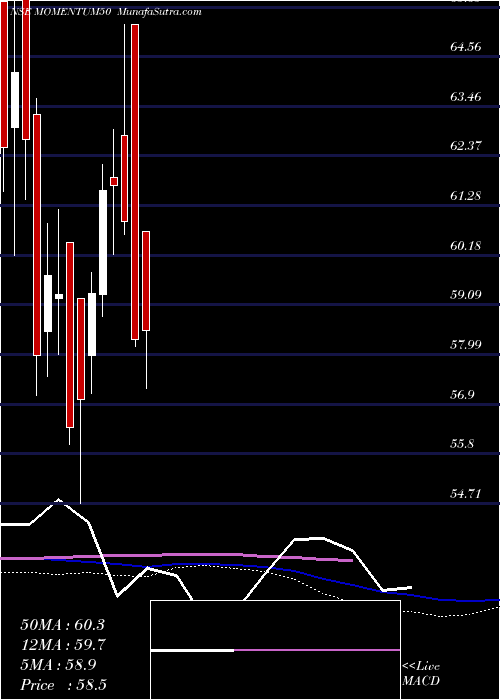Click the 61.28 price axis label

[466, 195]
